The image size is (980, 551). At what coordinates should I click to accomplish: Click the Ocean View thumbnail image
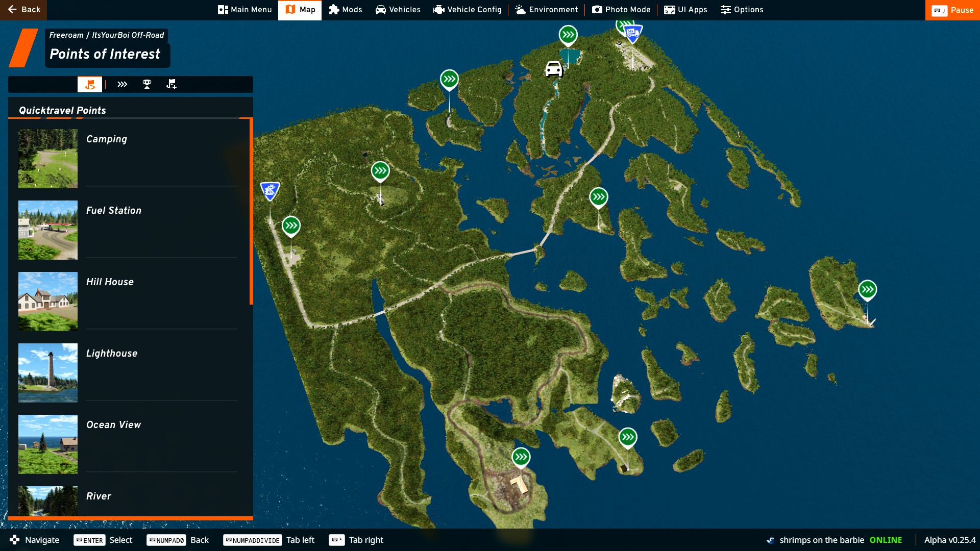pyautogui.click(x=48, y=444)
